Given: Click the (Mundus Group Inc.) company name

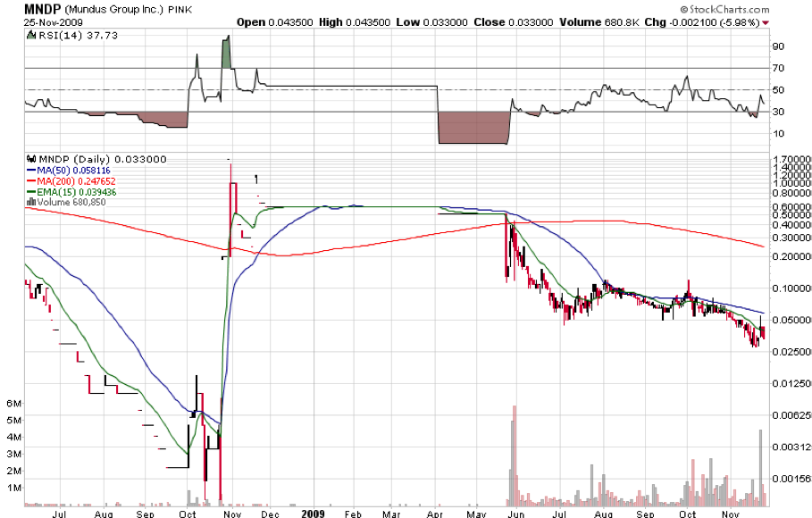Looking at the screenshot, I should point(114,9).
